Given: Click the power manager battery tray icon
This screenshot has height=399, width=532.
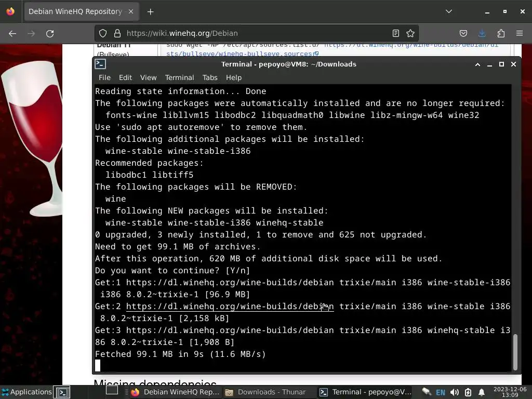Looking at the screenshot, I should click(x=468, y=393).
